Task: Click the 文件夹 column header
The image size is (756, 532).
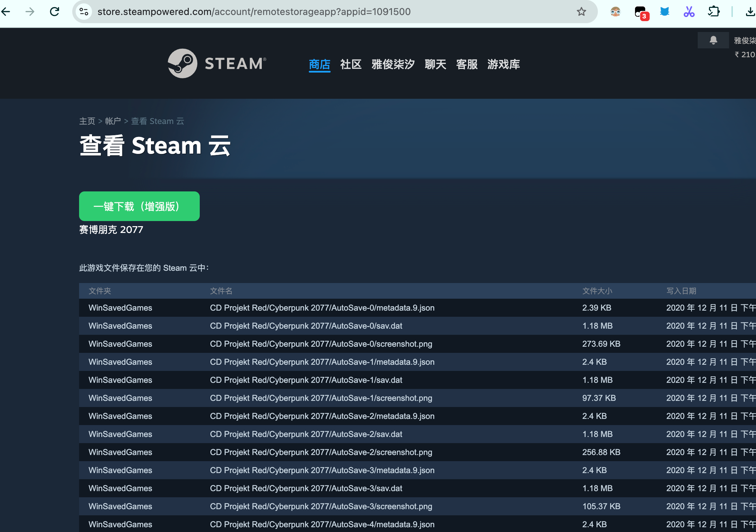Action: 100,291
